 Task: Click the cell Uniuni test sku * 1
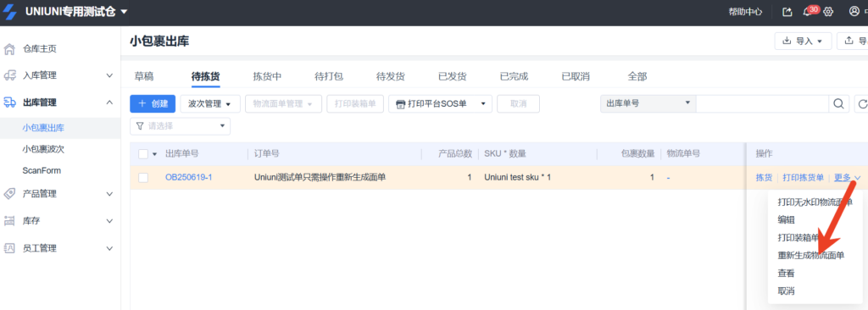[x=517, y=178]
